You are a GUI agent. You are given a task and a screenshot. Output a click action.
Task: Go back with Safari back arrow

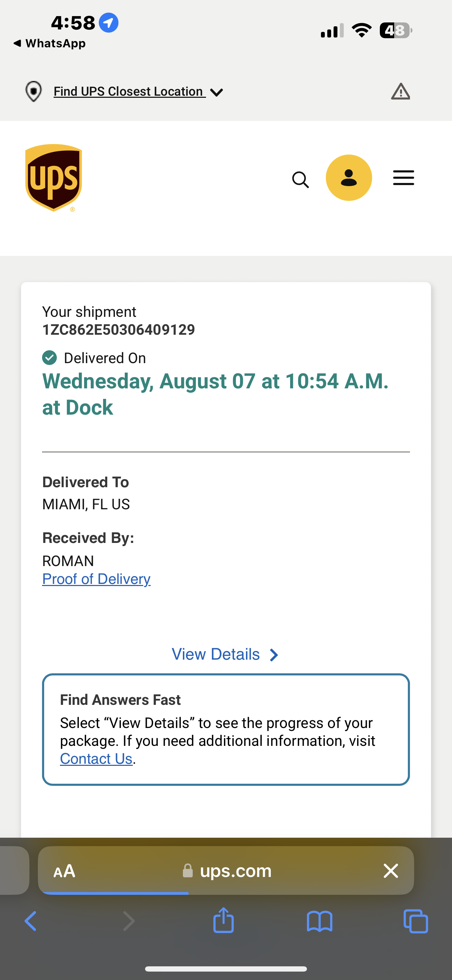(x=30, y=921)
